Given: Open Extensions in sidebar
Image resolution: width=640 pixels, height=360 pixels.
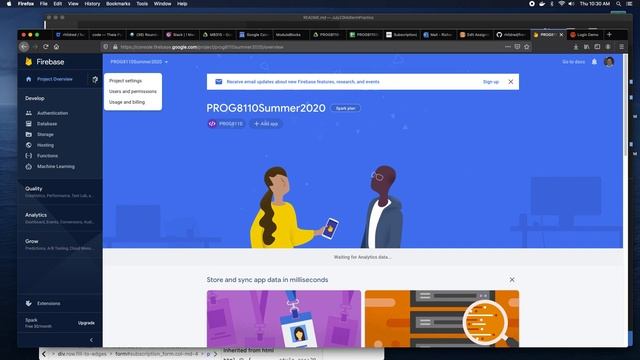Looking at the screenshot, I should [48, 303].
